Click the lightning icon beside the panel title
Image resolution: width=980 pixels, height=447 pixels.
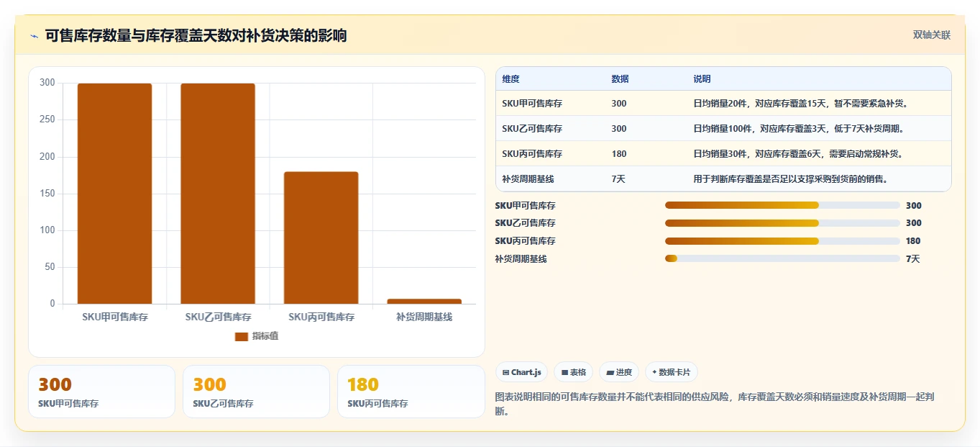tap(34, 36)
